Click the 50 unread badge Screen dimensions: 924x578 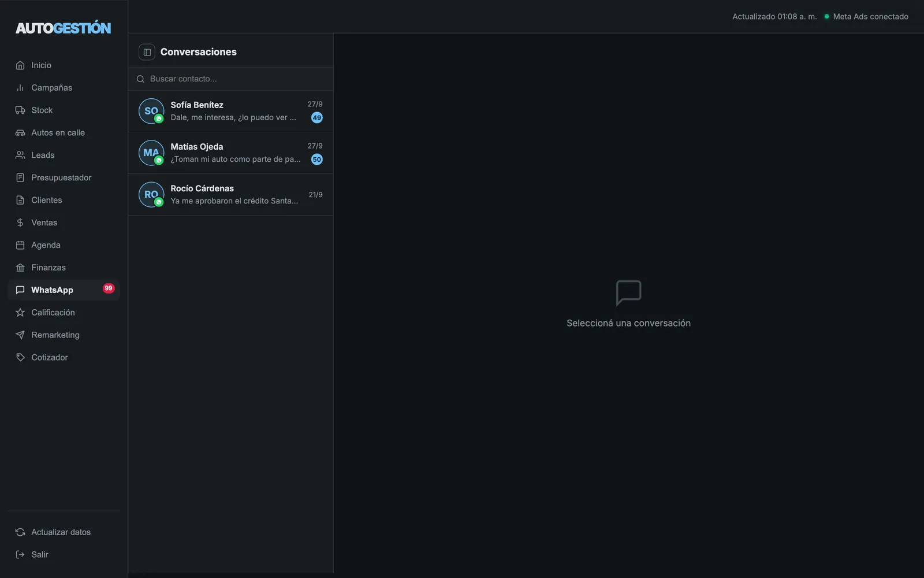pos(317,160)
